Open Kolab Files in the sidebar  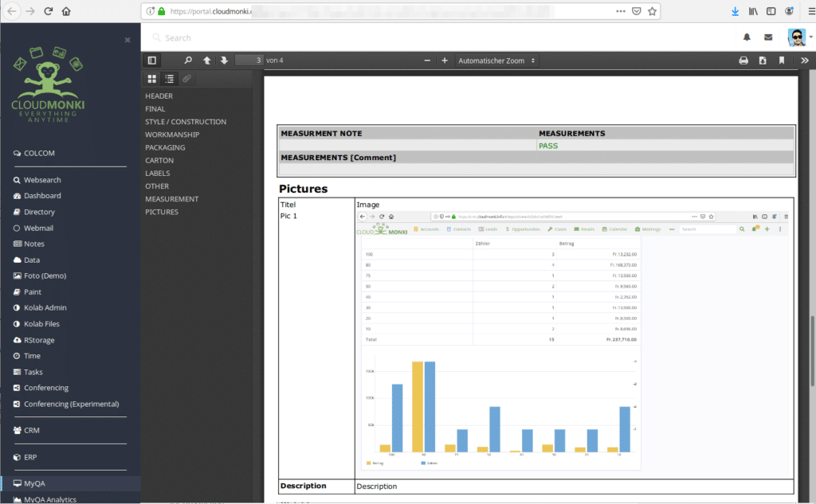point(37,323)
